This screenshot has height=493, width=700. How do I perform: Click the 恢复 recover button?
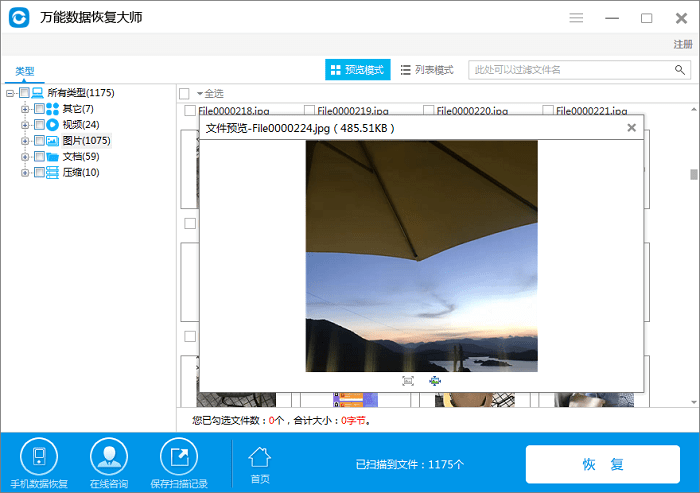coord(603,464)
